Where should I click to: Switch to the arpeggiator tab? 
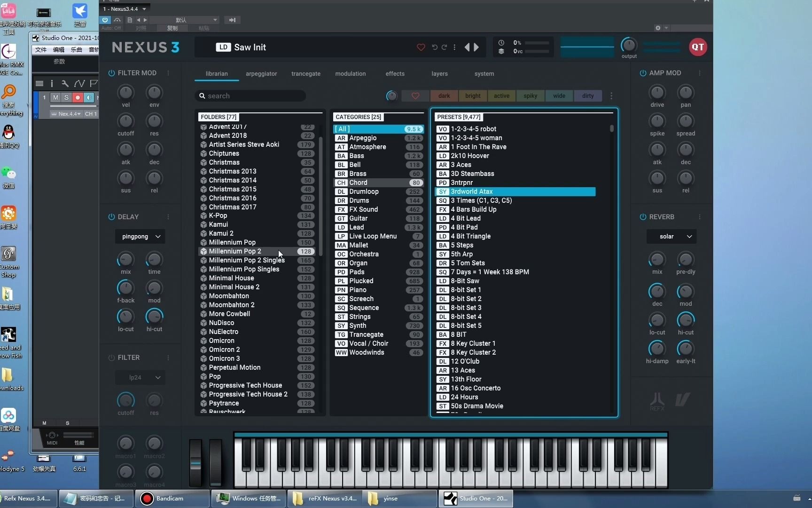tap(261, 74)
